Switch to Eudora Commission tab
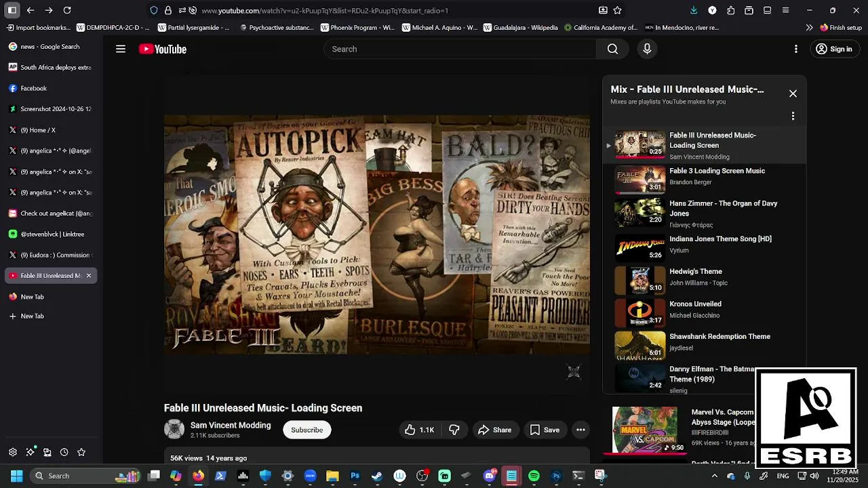 point(51,255)
